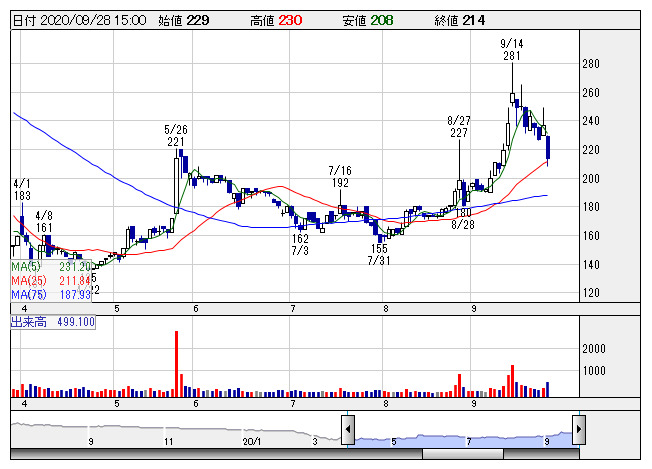Click the 高値 value 230 in header

pos(290,19)
